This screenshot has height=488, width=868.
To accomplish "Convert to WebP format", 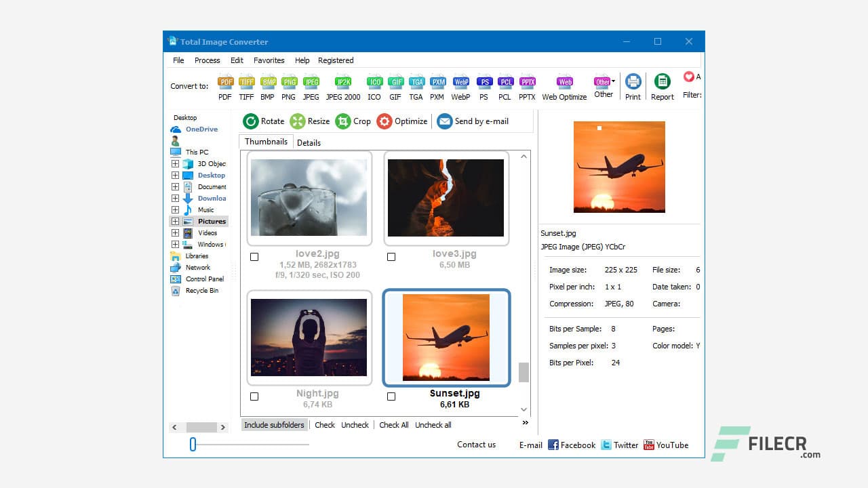I will click(x=460, y=81).
